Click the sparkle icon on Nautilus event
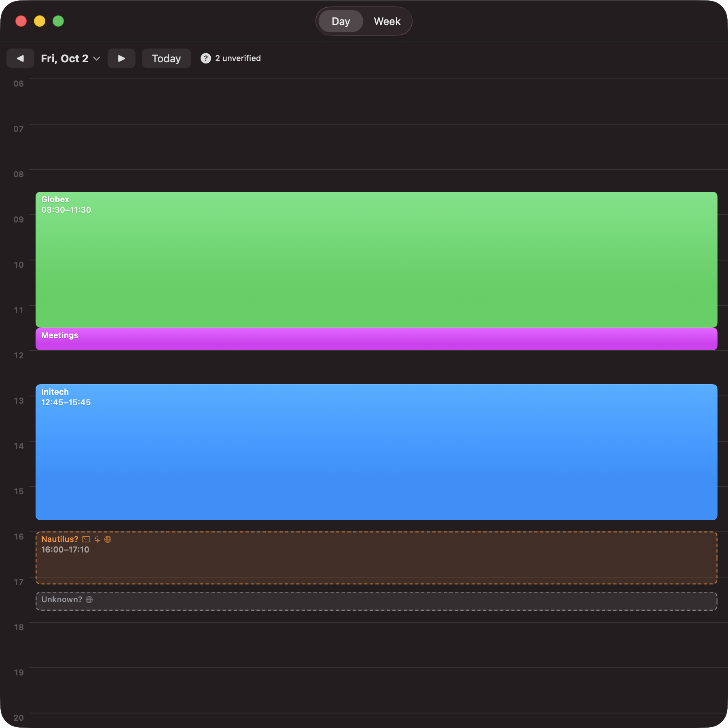The image size is (728, 728). 97,539
